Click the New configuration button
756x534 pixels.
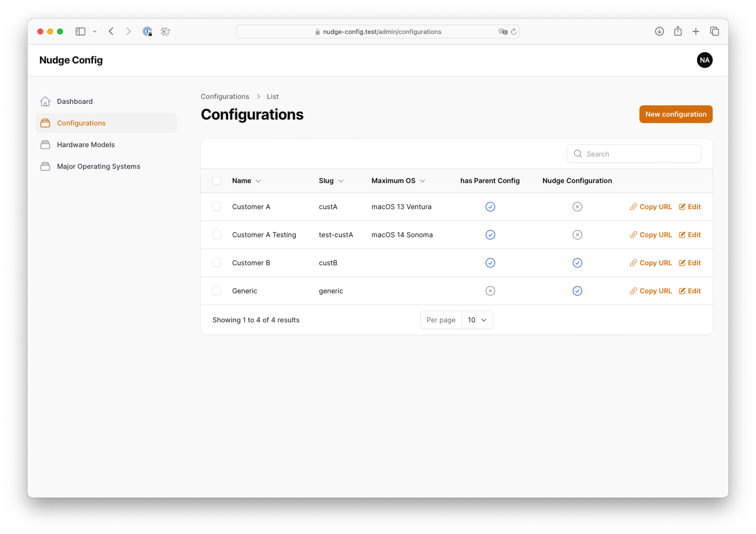tap(675, 114)
